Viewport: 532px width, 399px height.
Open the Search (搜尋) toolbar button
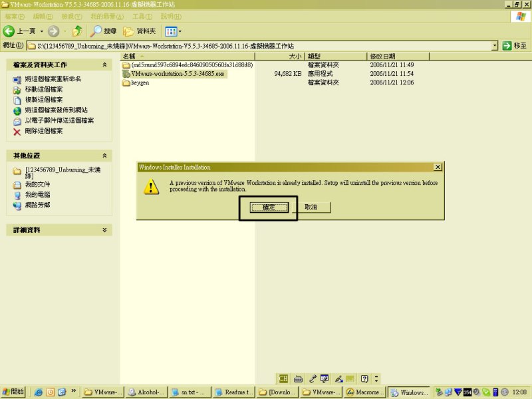pyautogui.click(x=104, y=31)
